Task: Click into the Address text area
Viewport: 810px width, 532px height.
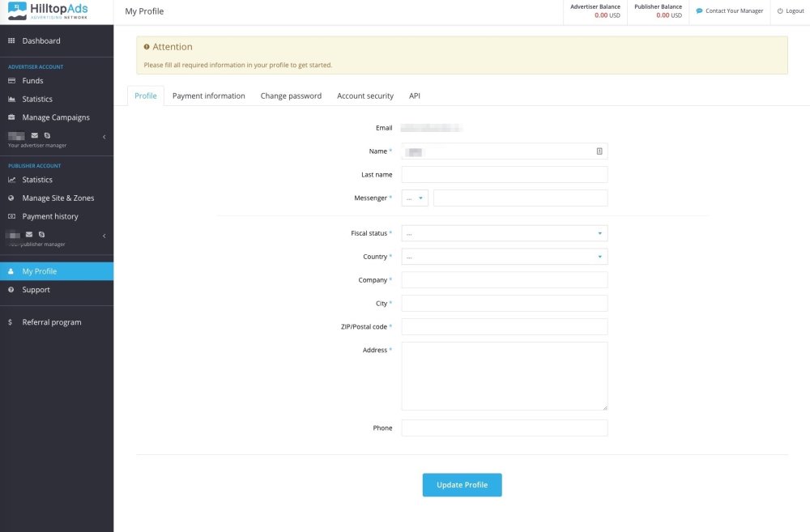Action: point(504,376)
